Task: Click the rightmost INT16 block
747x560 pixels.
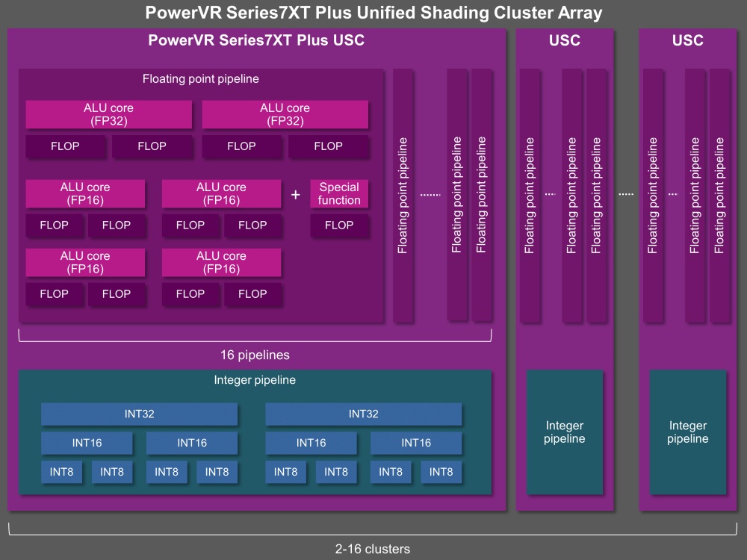Action: tap(416, 443)
